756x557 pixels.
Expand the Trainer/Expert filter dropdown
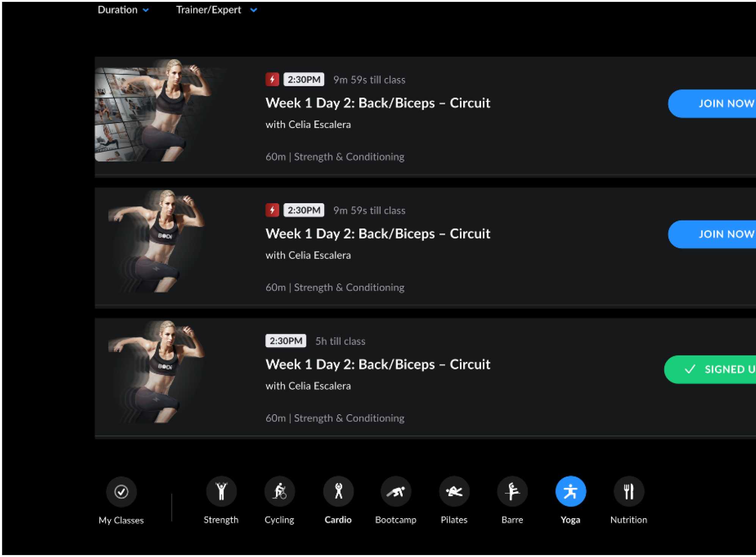(x=216, y=10)
